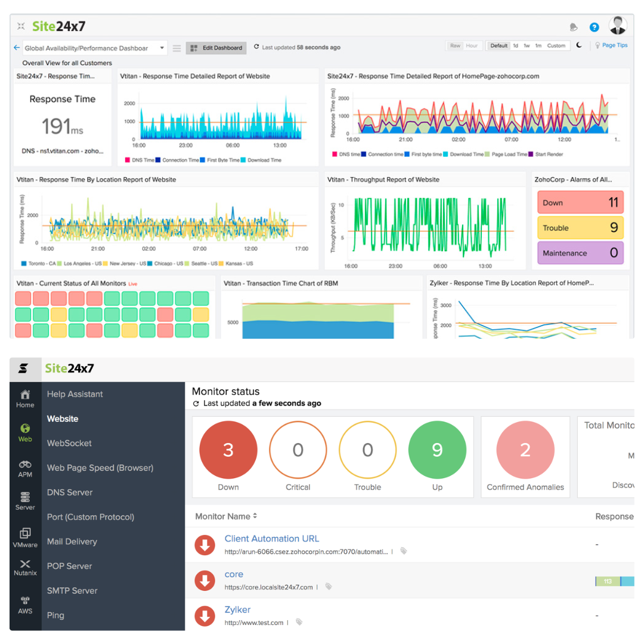Sort the list by Monitor Name arrows
The image size is (644, 644).
pos(255,516)
